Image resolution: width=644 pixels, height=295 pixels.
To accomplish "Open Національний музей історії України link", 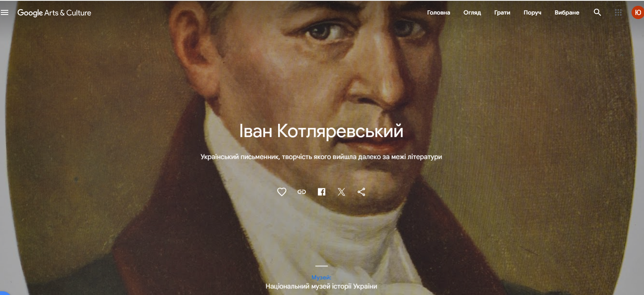I will pyautogui.click(x=321, y=286).
